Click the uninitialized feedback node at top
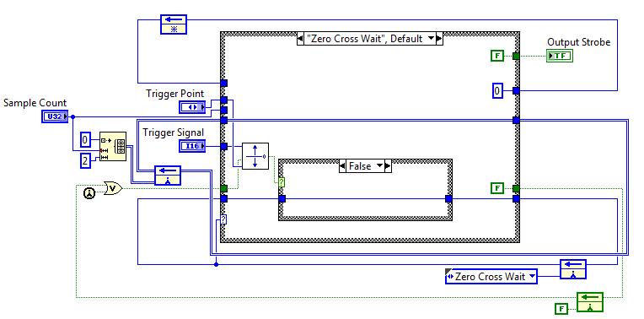 pyautogui.click(x=173, y=24)
